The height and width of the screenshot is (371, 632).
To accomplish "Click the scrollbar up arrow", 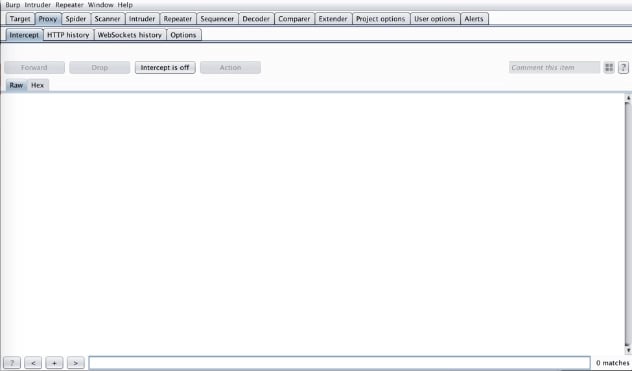I will [x=628, y=98].
